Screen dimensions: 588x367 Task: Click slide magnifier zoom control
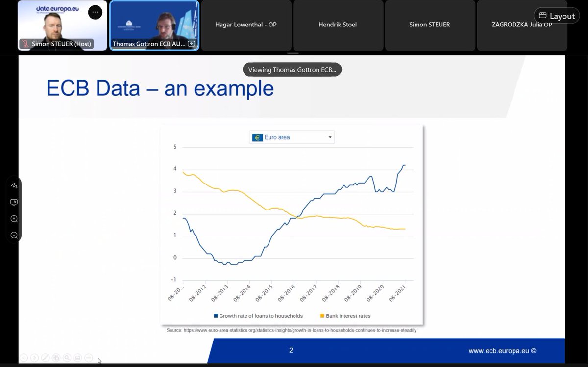coord(67,358)
